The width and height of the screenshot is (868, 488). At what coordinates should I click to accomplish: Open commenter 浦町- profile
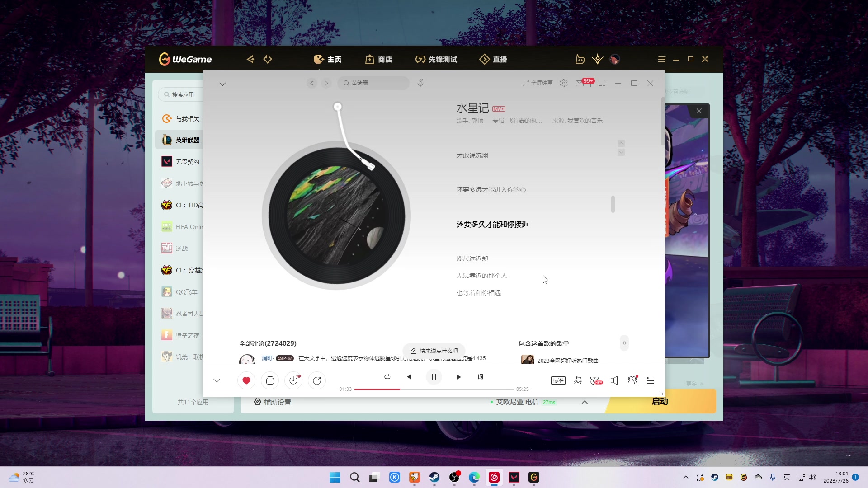click(x=268, y=358)
